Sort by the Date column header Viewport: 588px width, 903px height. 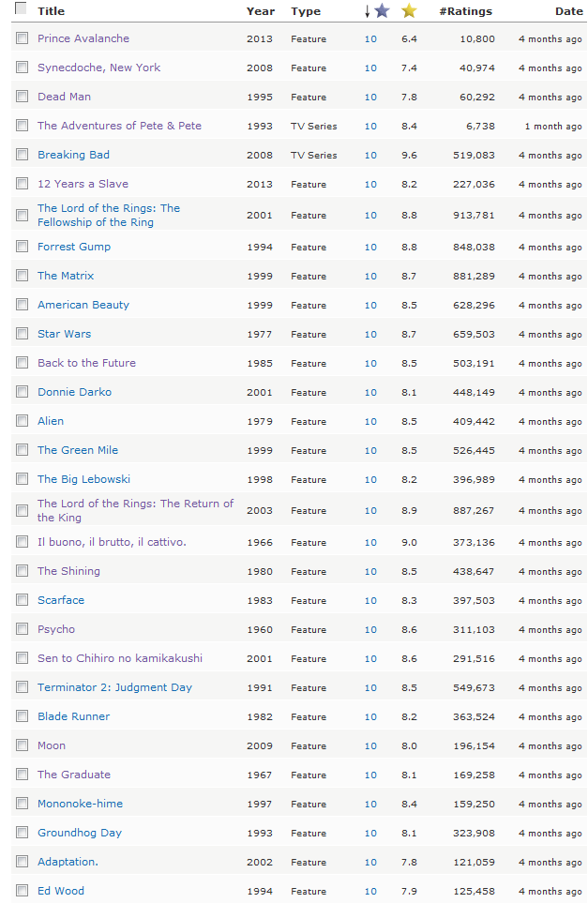coord(568,11)
